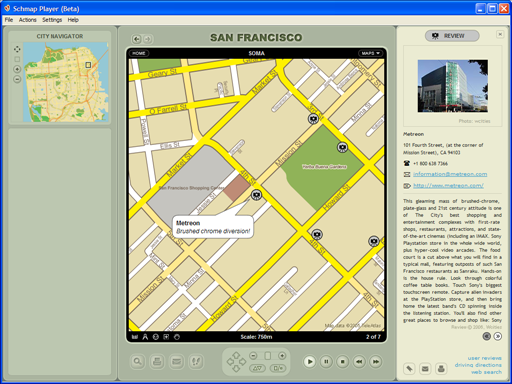
Task: Click the Metreon building photo
Action: coord(453,86)
